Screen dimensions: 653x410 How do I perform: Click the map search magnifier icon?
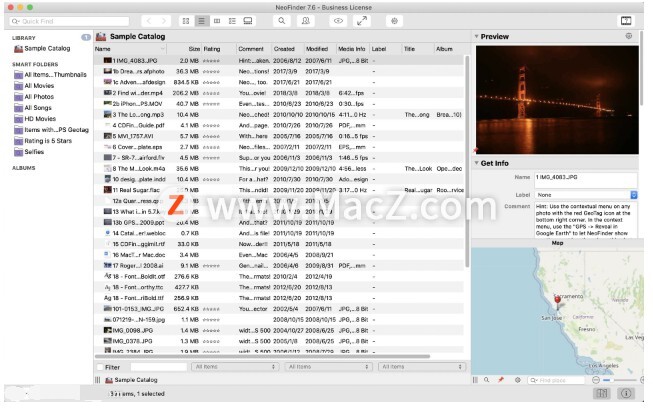pyautogui.click(x=486, y=380)
